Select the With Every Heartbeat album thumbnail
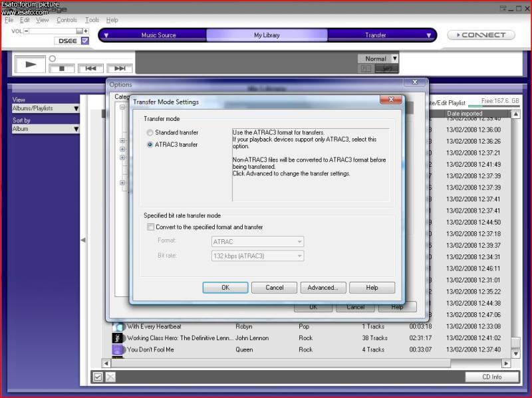Viewport: 532px width, 398px height. tap(118, 326)
